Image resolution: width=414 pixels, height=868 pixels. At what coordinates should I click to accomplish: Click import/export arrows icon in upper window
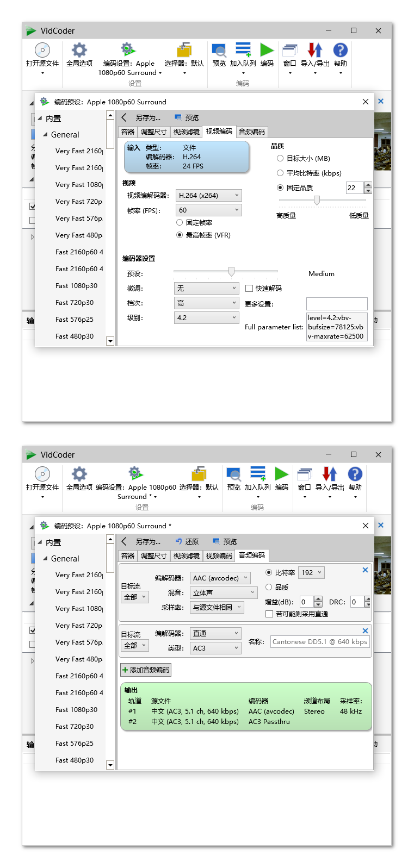(315, 50)
